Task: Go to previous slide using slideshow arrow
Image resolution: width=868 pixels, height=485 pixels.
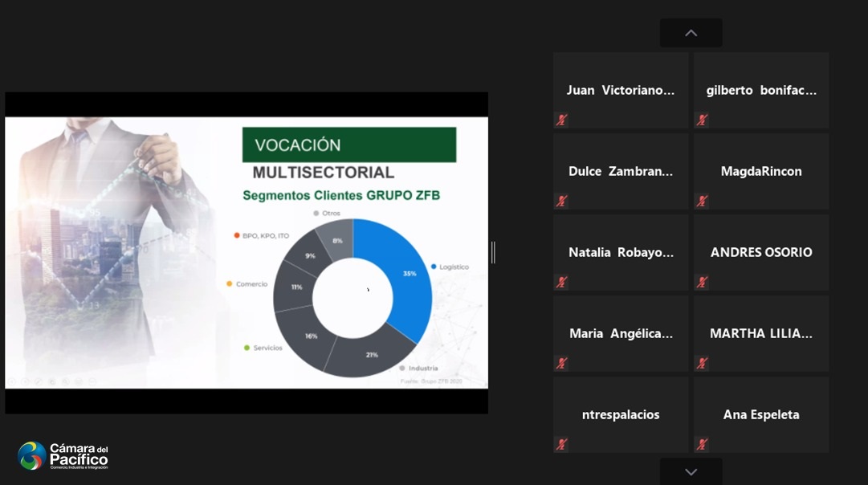Action: click(x=11, y=381)
